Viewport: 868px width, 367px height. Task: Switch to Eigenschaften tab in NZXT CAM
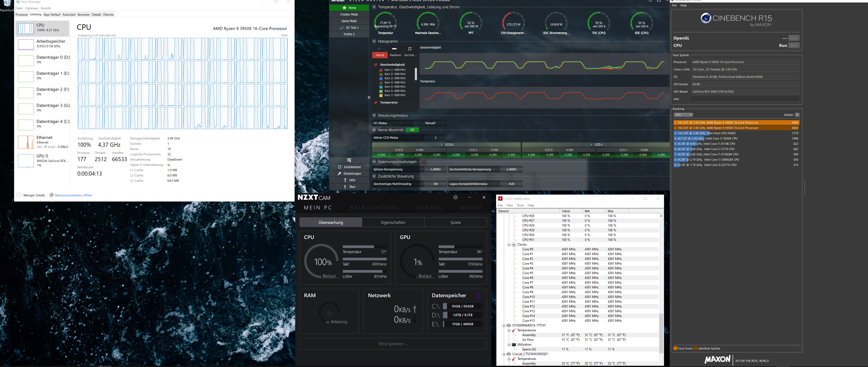click(393, 222)
